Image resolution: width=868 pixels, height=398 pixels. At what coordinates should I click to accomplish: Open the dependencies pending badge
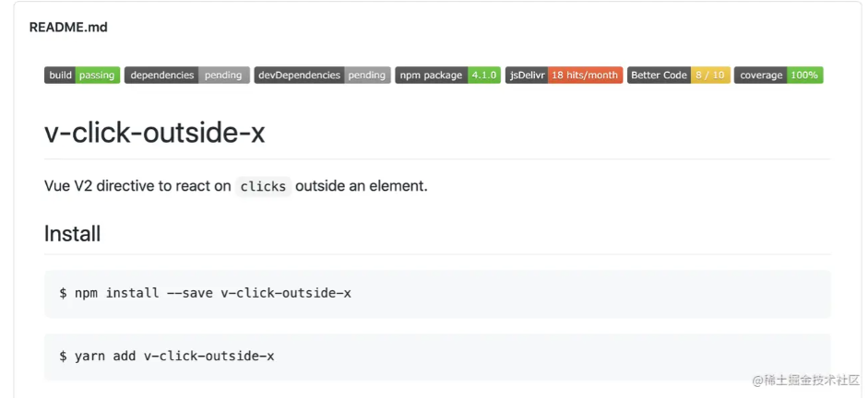(187, 76)
